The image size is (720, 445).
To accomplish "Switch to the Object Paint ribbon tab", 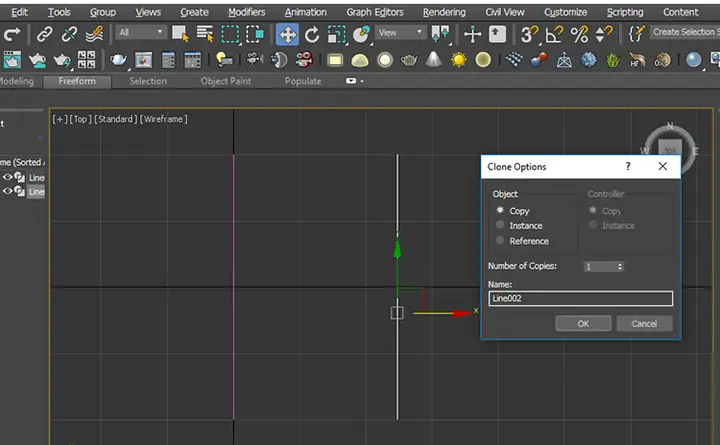I will (x=225, y=81).
